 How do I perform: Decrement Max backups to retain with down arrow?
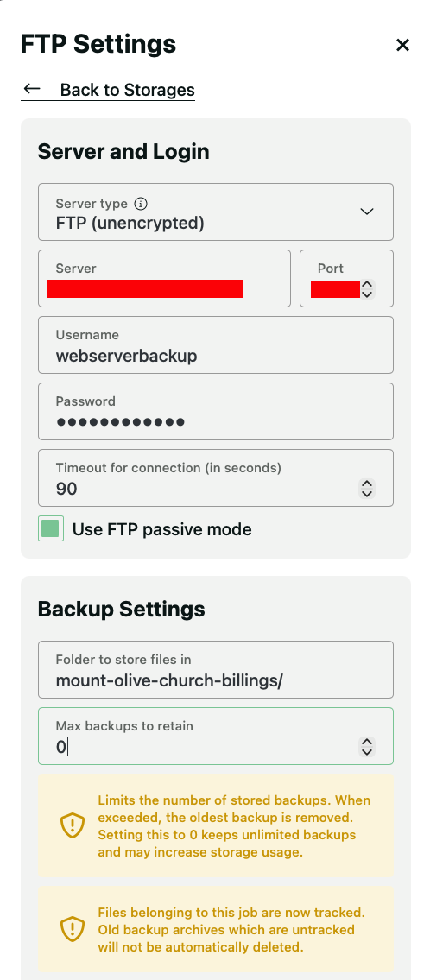(x=367, y=752)
